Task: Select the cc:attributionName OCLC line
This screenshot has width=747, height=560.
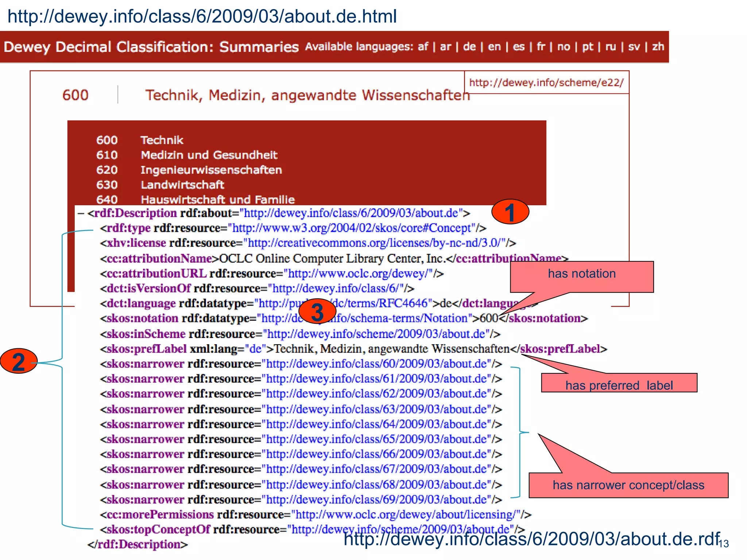Action: click(x=334, y=259)
